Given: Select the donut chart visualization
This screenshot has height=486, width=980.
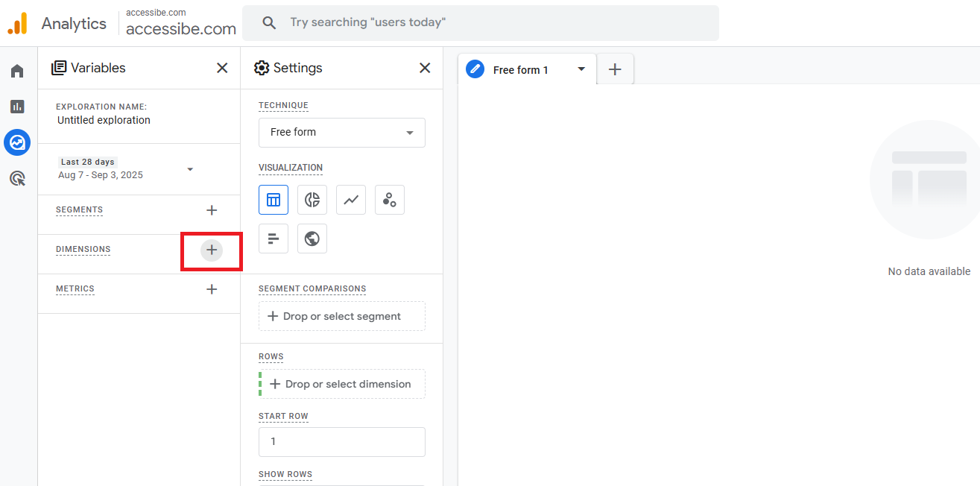Looking at the screenshot, I should point(312,200).
